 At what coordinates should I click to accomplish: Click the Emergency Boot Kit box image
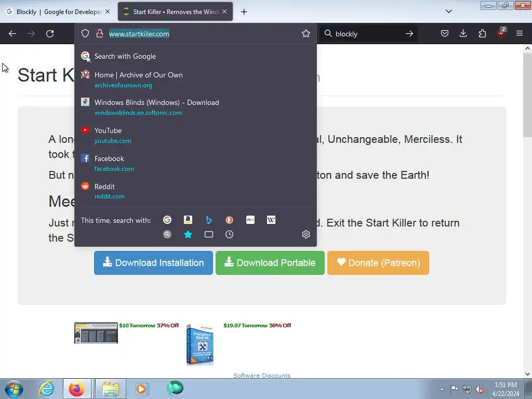200,344
